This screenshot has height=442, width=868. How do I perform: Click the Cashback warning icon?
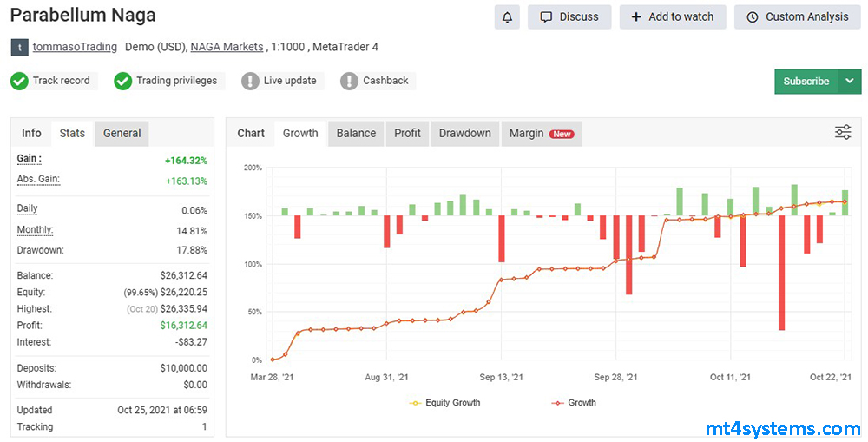[349, 81]
